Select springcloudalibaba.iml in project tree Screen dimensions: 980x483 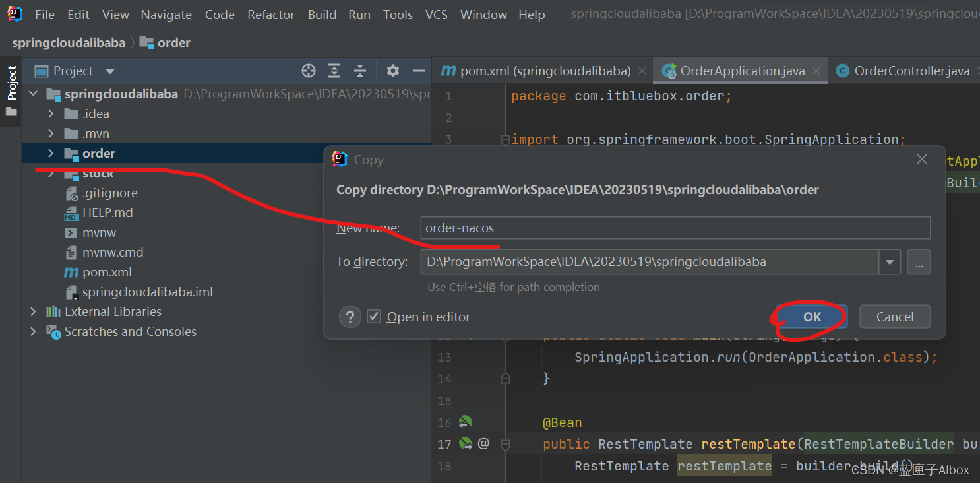pyautogui.click(x=147, y=292)
